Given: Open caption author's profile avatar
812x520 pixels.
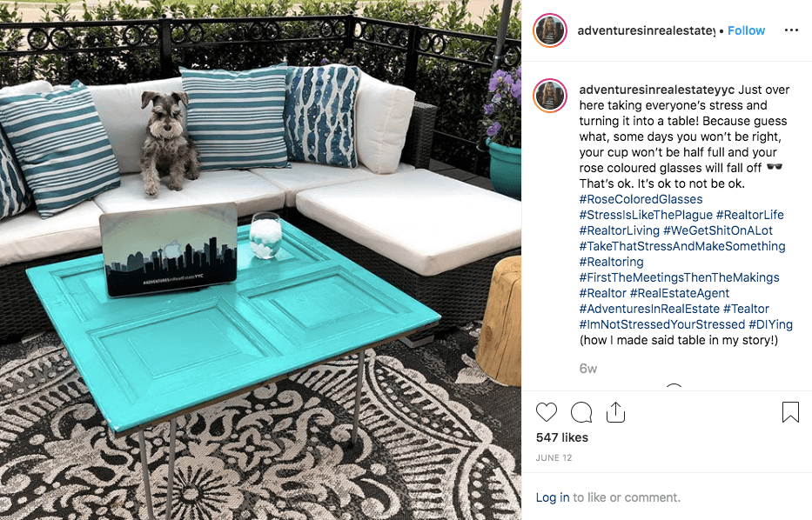Looking at the screenshot, I should click(x=550, y=96).
